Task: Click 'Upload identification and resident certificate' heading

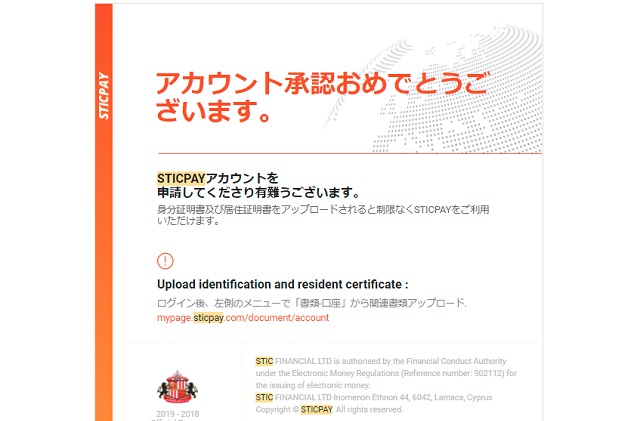Action: 283,284
